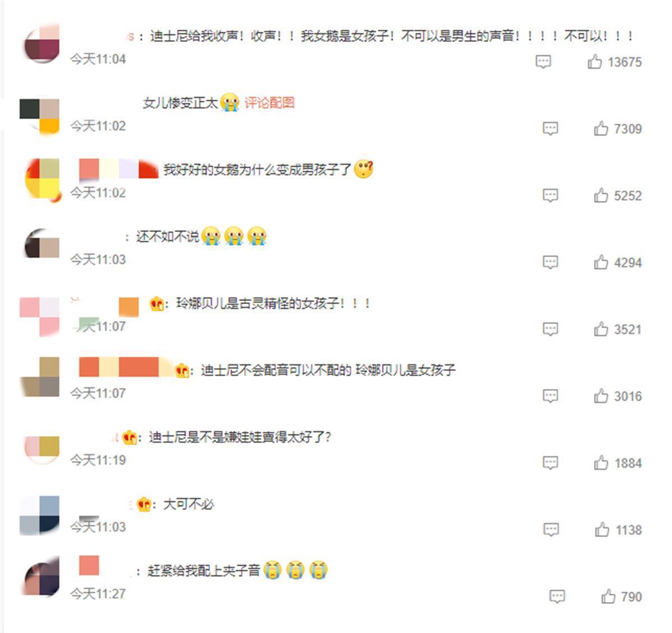Screen dimensions: 672x633
Task: Reply to the 大可不必 comment
Action: (551, 530)
